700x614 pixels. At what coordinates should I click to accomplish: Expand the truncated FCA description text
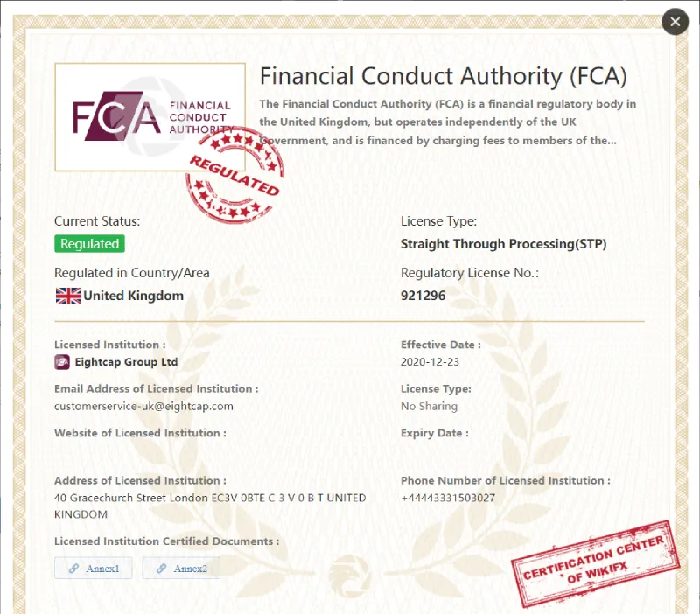[x=448, y=122]
